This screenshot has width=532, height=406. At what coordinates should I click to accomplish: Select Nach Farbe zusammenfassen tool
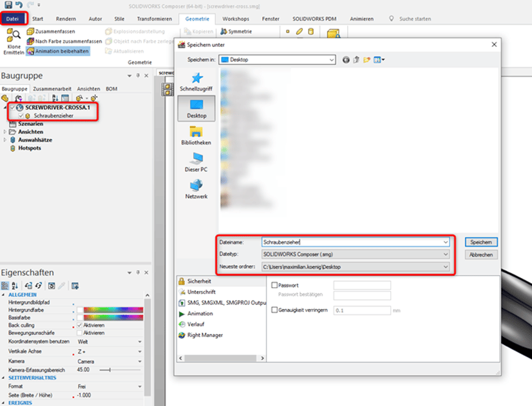(64, 41)
